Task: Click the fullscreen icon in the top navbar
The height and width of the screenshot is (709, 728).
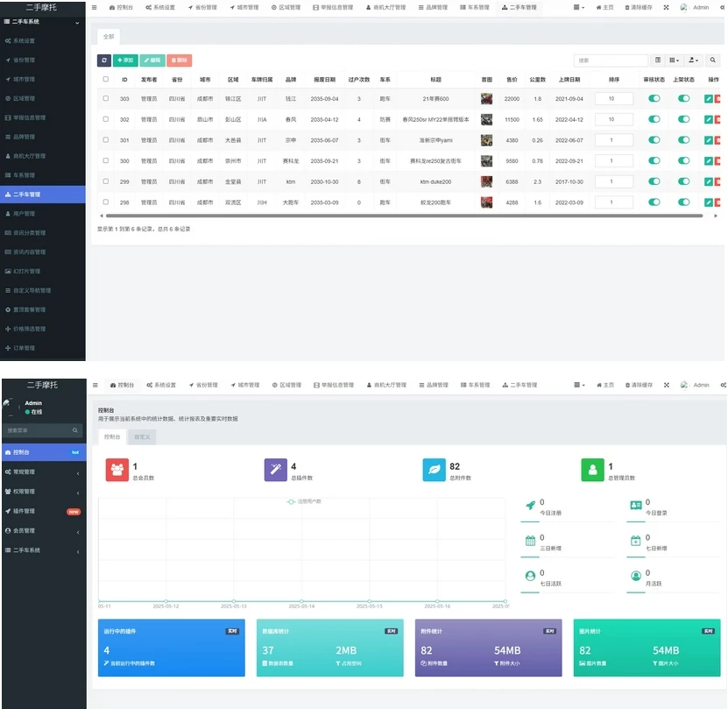Action: click(666, 7)
